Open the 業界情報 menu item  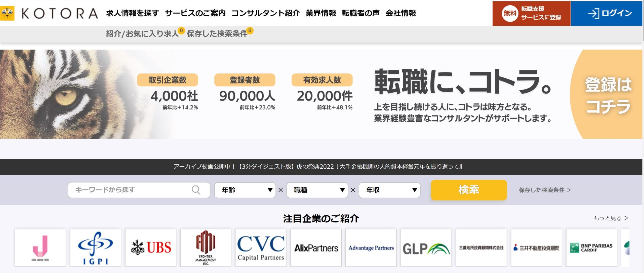pyautogui.click(x=321, y=13)
